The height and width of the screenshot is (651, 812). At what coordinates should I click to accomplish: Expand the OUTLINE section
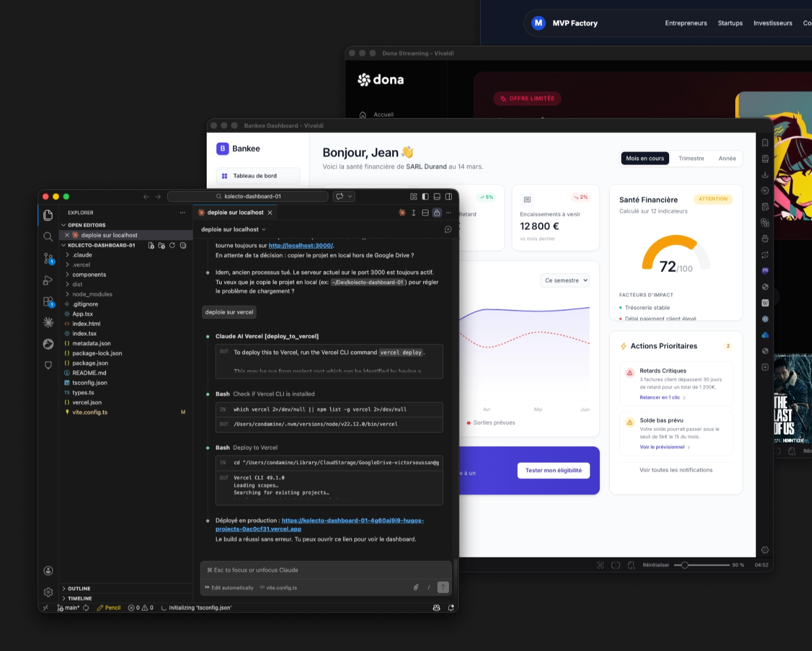tap(79, 589)
